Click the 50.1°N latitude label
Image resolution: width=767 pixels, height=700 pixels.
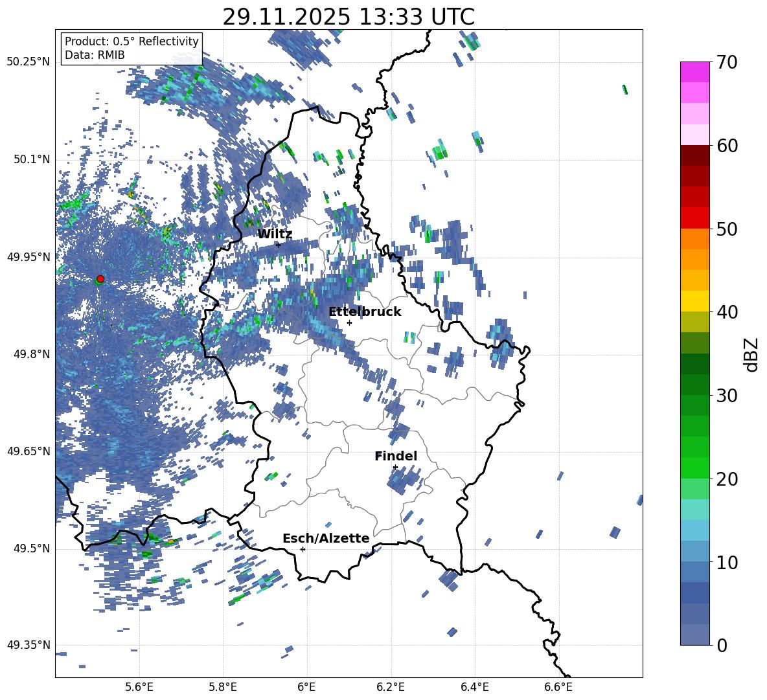coord(32,159)
